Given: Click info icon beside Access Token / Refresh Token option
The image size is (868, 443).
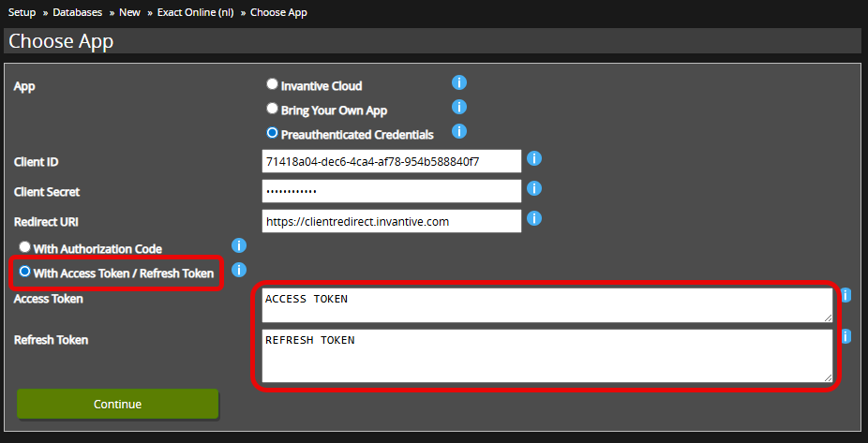Looking at the screenshot, I should (239, 271).
